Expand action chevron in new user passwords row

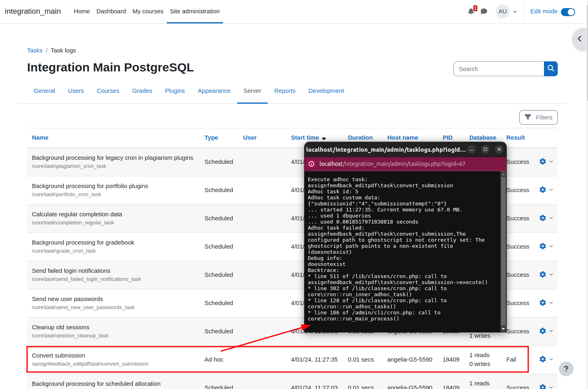click(x=551, y=303)
